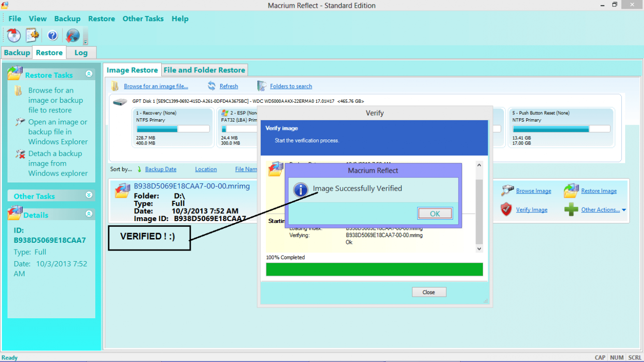This screenshot has width=644, height=362.
Task: Select the Restore tab
Action: click(x=49, y=53)
